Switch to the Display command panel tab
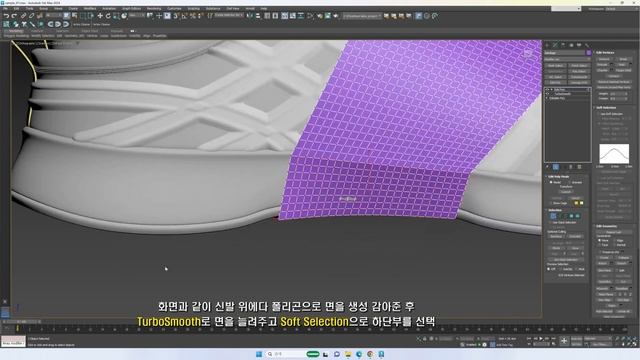640x360 pixels. (579, 45)
